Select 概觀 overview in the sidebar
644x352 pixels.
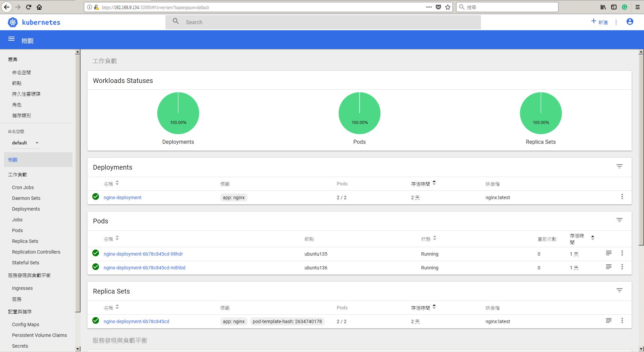38,160
